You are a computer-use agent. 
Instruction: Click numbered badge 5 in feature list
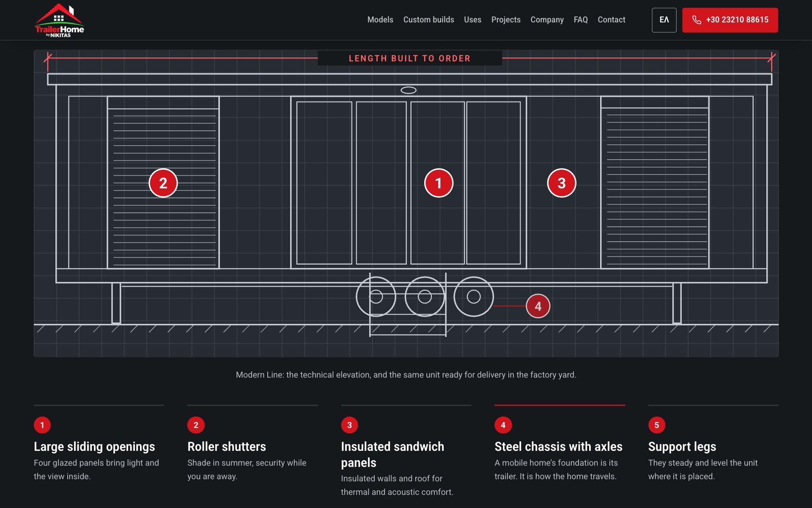click(657, 425)
